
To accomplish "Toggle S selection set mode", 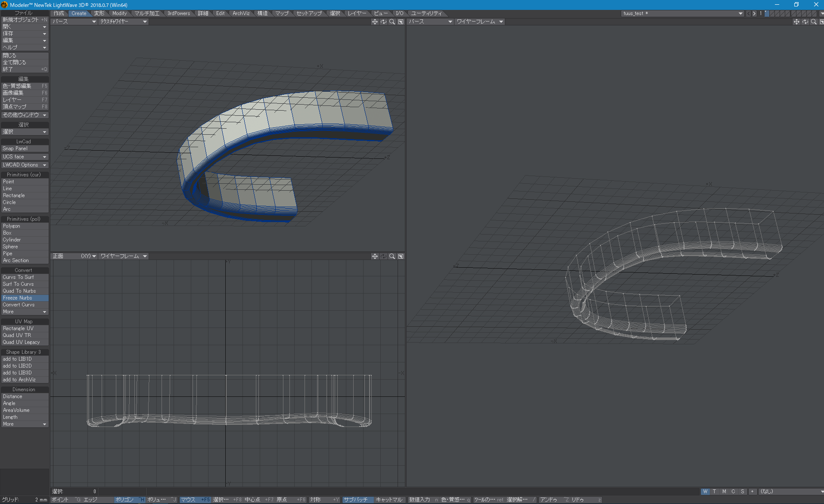I will coord(743,492).
